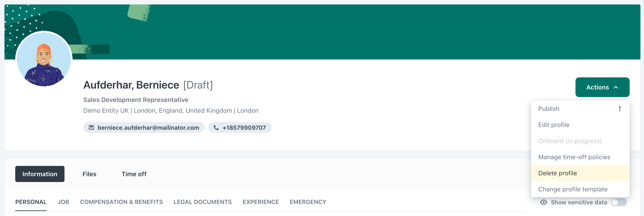Open Manage time-off policies option
This screenshot has height=216, width=644.
(x=574, y=157)
